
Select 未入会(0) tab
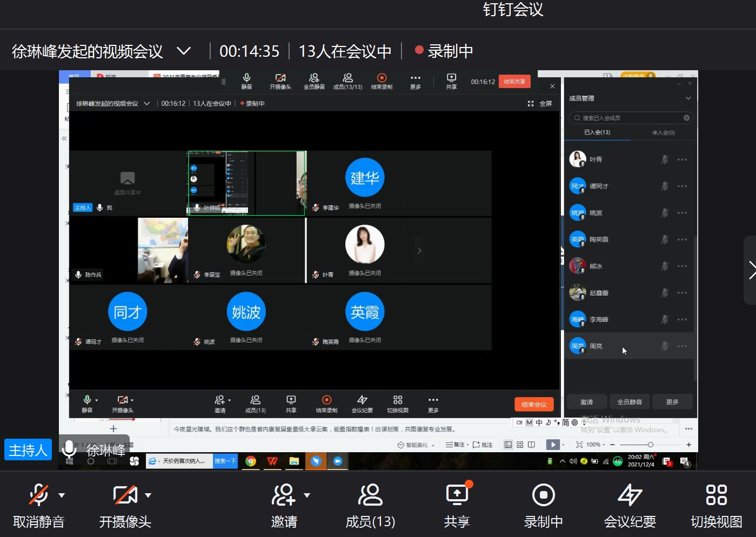663,132
